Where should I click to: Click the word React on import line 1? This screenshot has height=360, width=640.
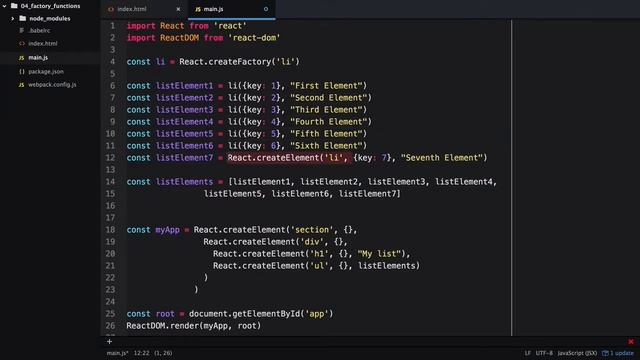[172, 26]
